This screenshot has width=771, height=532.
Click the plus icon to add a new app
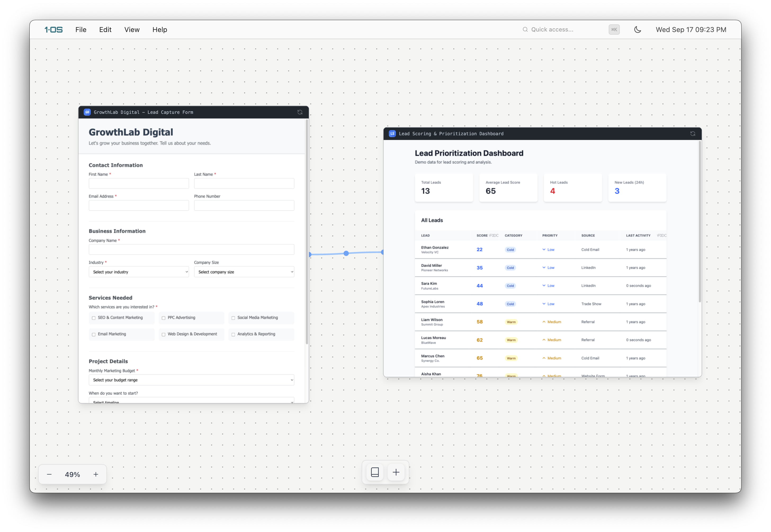coord(396,472)
